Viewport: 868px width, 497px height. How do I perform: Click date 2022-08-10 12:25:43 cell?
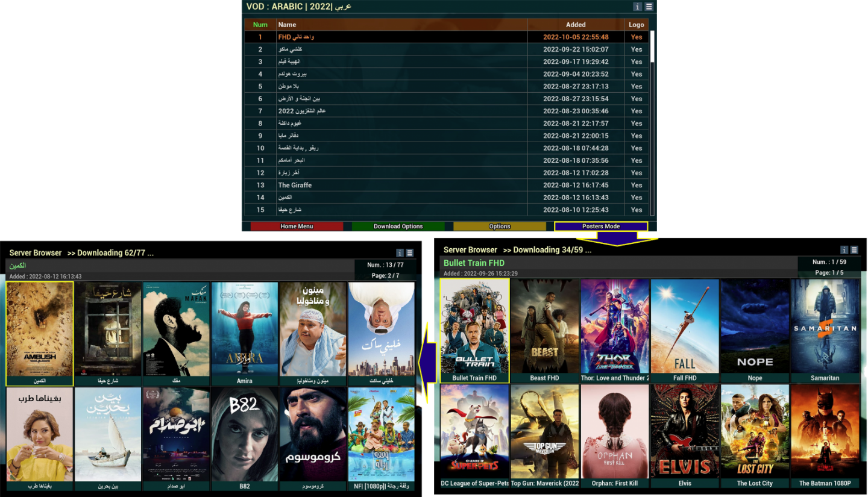[576, 210]
